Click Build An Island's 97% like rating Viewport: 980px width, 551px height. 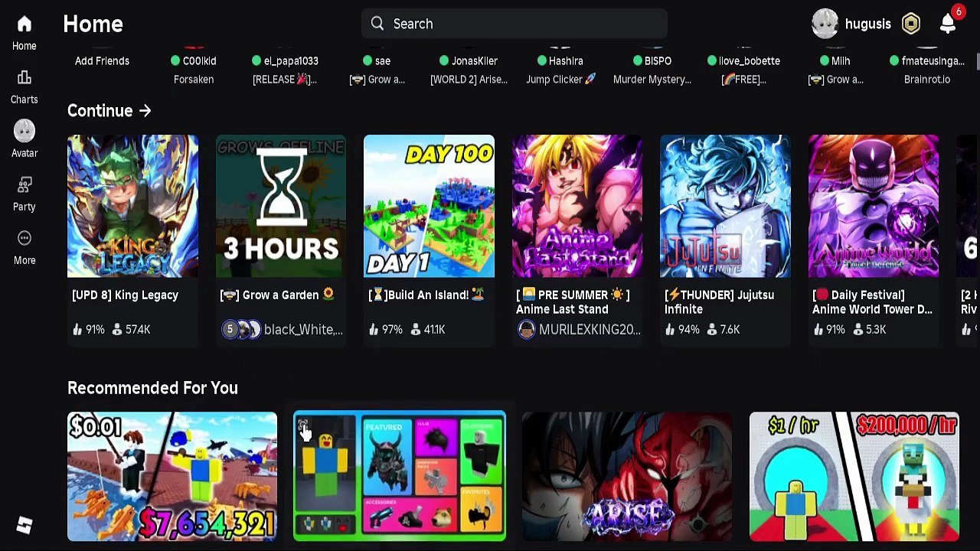(x=385, y=329)
